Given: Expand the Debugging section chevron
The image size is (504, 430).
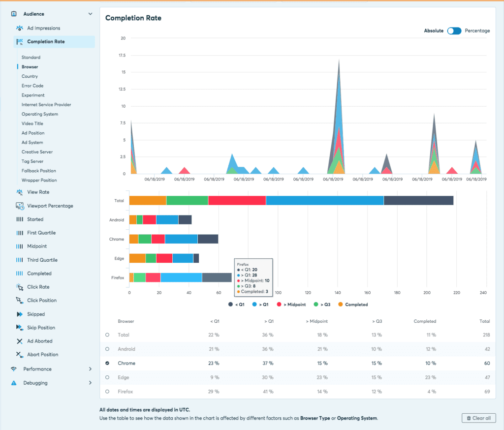Looking at the screenshot, I should [91, 383].
